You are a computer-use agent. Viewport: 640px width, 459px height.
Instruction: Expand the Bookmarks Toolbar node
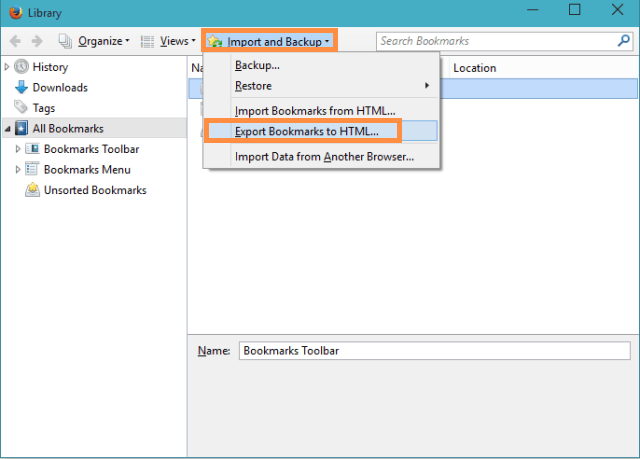tap(18, 149)
